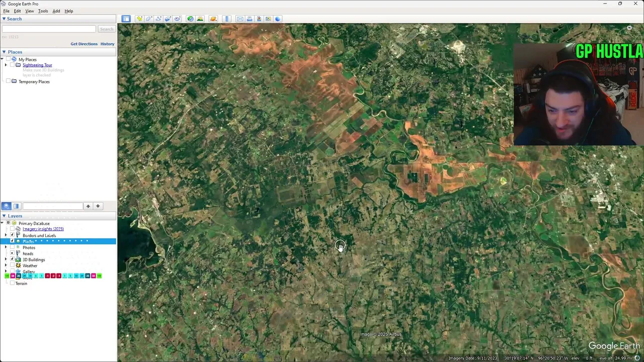The width and height of the screenshot is (644, 362).
Task: Collapse the Search panel
Action: click(x=4, y=19)
